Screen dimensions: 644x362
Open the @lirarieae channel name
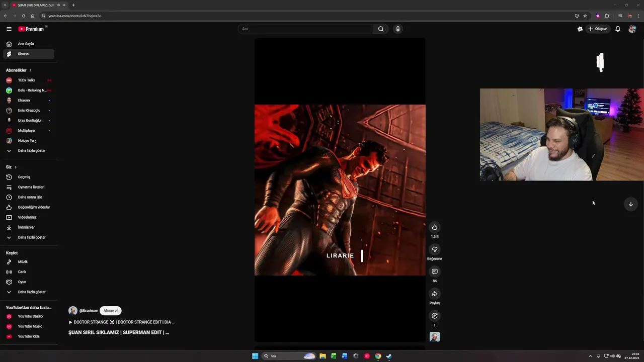89,311
